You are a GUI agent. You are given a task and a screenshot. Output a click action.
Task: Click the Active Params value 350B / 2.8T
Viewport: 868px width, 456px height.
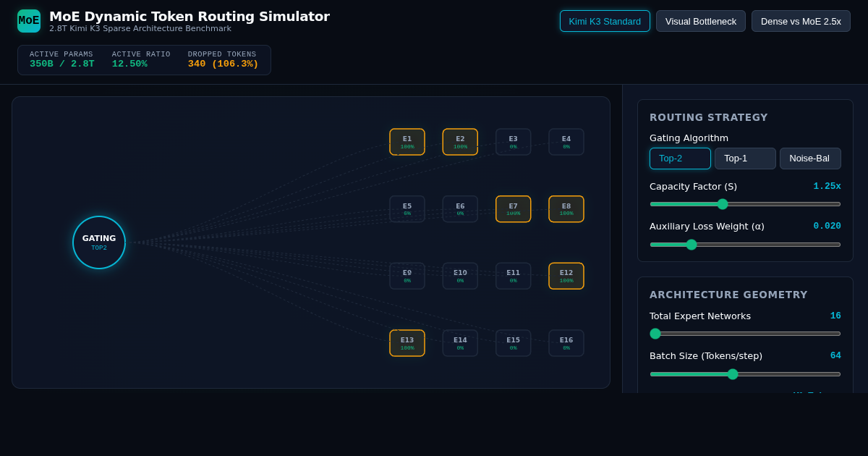click(62, 64)
